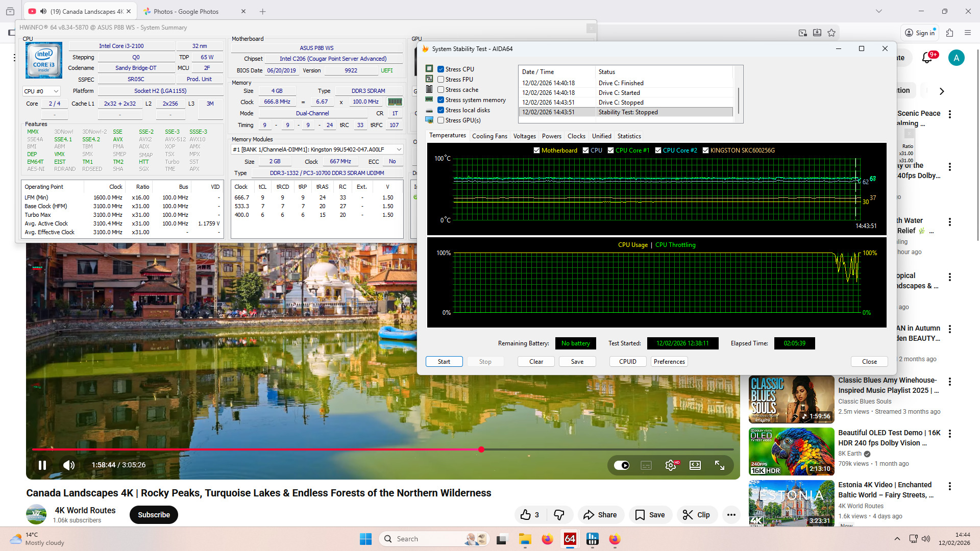This screenshot has width=980, height=551.
Task: Toggle the autoplay switch in player
Action: click(x=622, y=465)
